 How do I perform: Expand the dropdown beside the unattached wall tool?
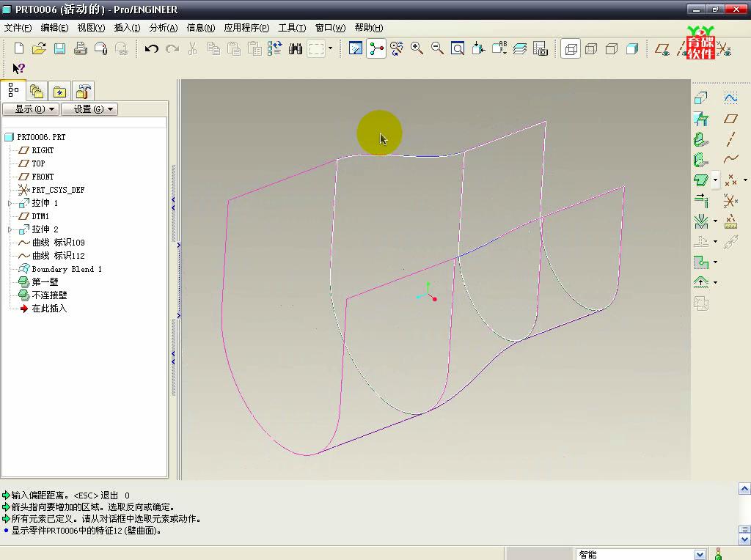(716, 180)
